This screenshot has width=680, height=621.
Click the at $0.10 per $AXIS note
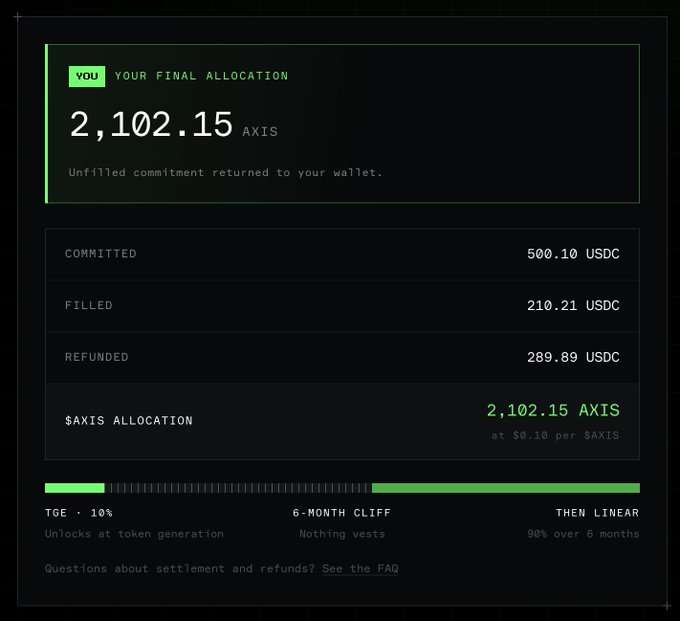coord(555,435)
